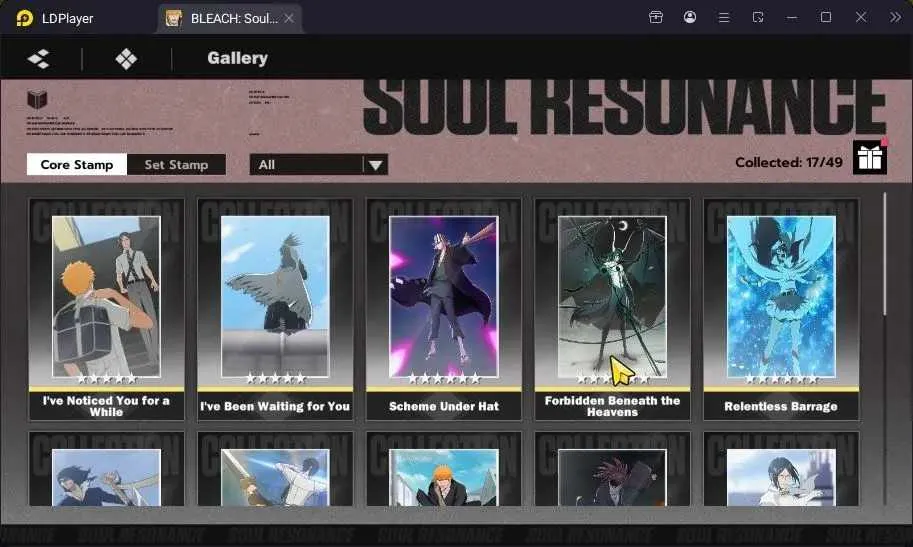Maximize the LDPlayer window
Screen dimensions: 913x547
826,17
